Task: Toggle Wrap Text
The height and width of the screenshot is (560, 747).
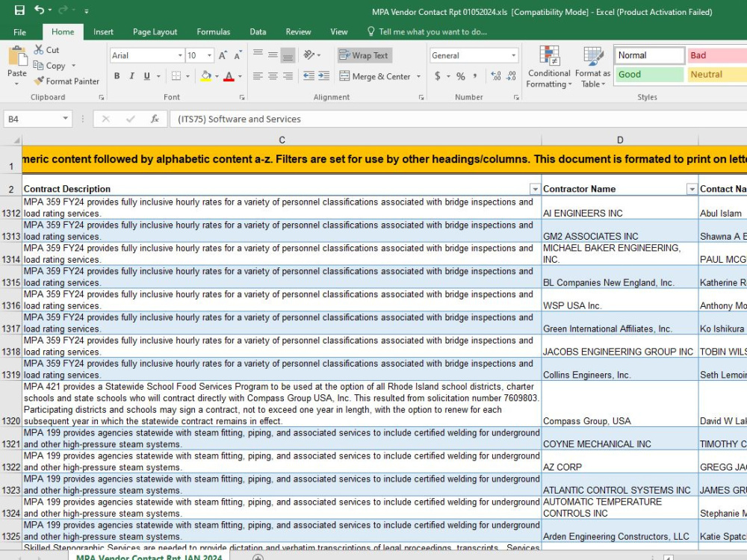Action: pos(365,56)
